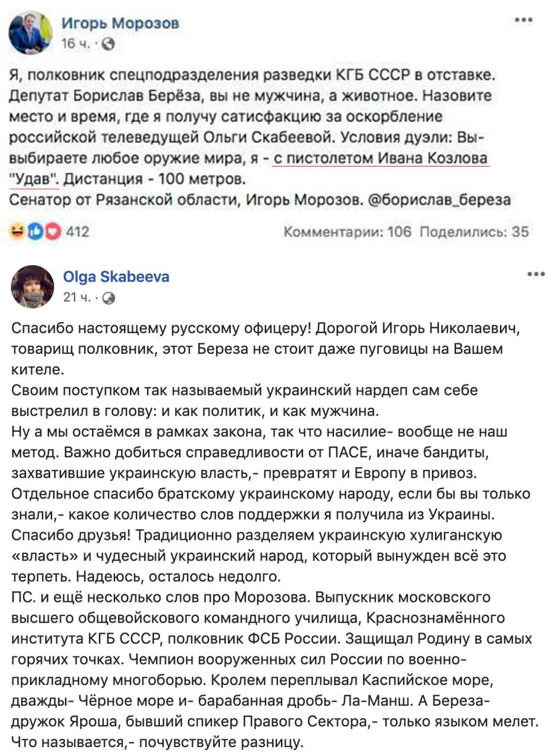Open Игорь Морозов's profile picture

pos(31,32)
